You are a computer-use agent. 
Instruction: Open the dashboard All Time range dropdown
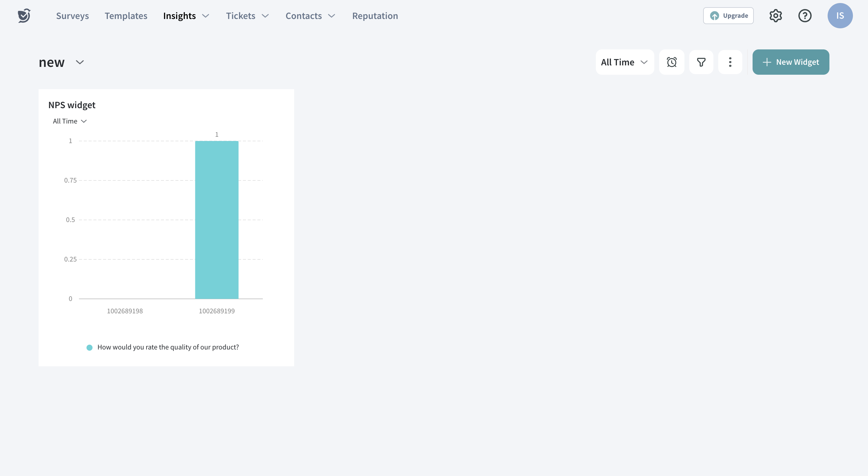click(624, 62)
